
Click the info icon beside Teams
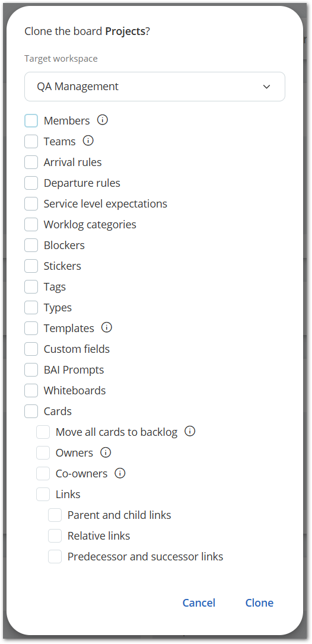[x=88, y=141]
